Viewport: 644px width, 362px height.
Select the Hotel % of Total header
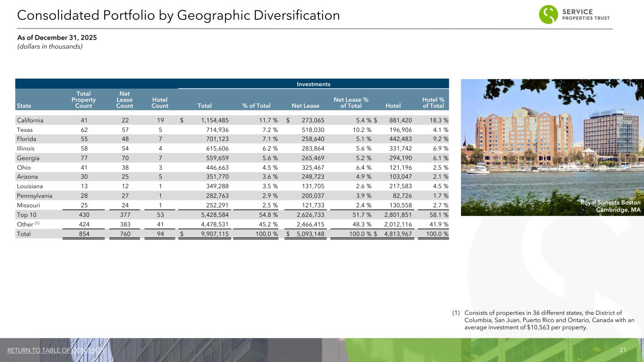pos(433,103)
